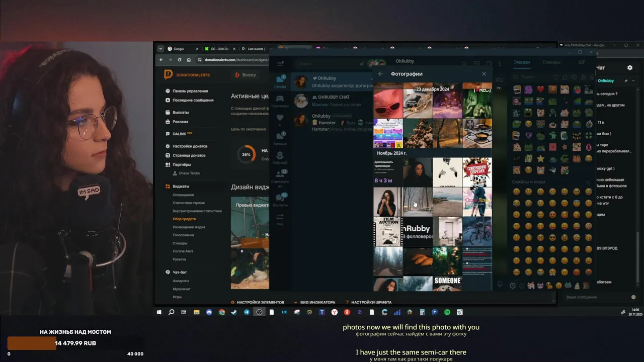The height and width of the screenshot is (362, 644).
Task: Open the Ред. folder editor
Action: (x=280, y=219)
